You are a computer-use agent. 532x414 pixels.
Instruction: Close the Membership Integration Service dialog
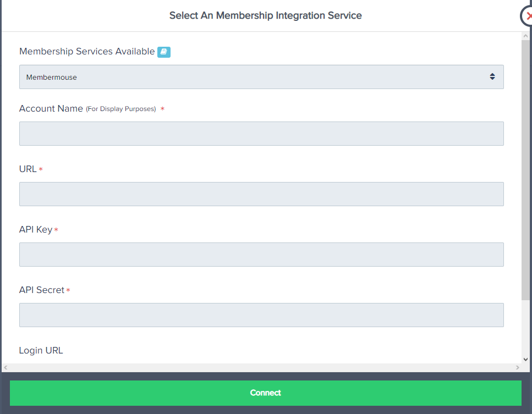(528, 16)
